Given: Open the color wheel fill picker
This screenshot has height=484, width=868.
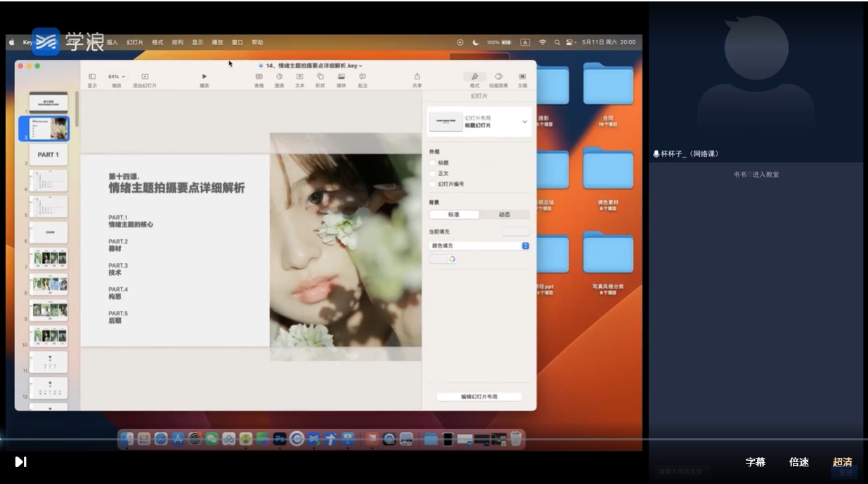Looking at the screenshot, I should tap(451, 259).
